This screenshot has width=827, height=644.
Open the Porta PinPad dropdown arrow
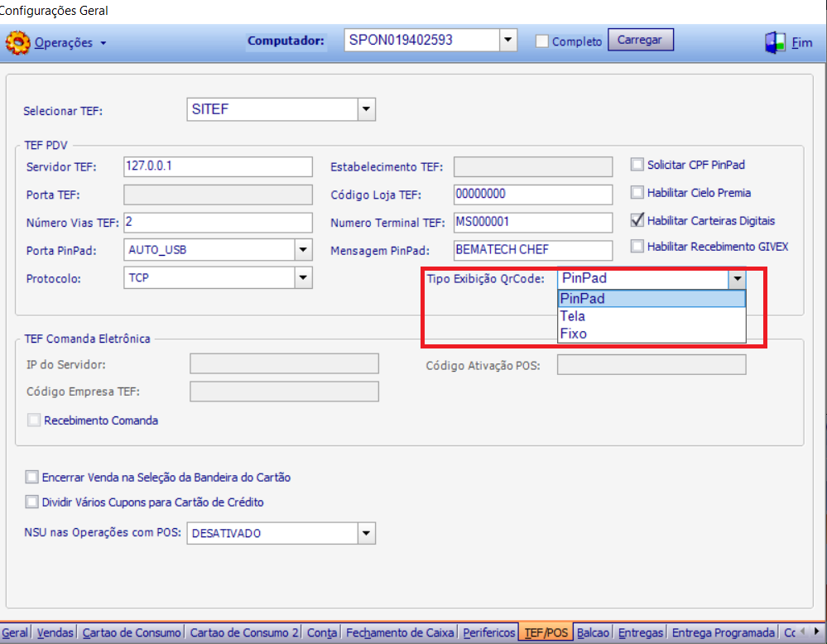point(303,250)
